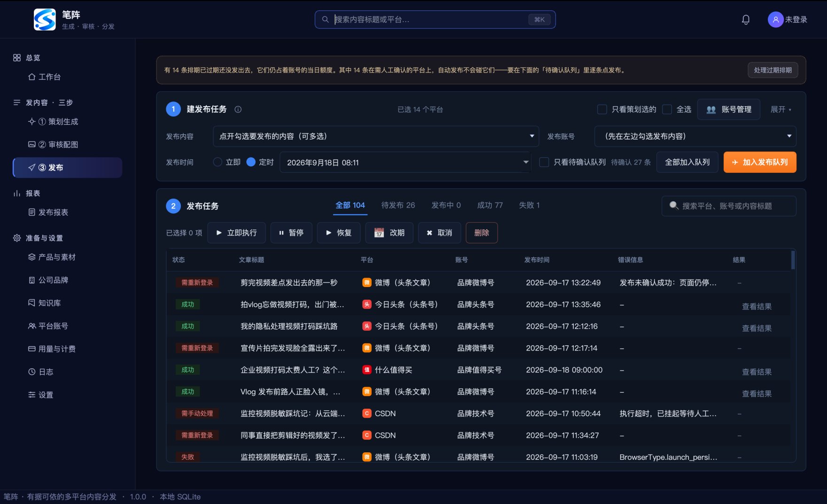Click the 笔阵 app logo
The width and height of the screenshot is (827, 504).
45,19
